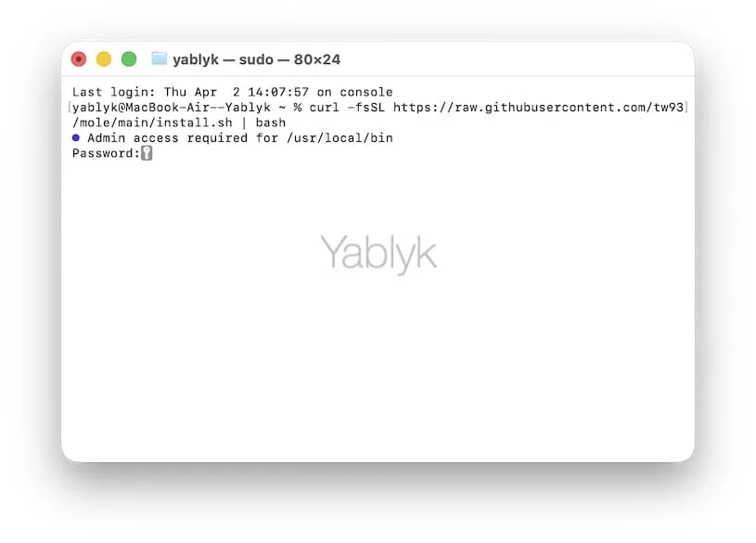Click the blue bullet before Admin access
The width and height of the screenshot is (756, 543).
[76, 137]
